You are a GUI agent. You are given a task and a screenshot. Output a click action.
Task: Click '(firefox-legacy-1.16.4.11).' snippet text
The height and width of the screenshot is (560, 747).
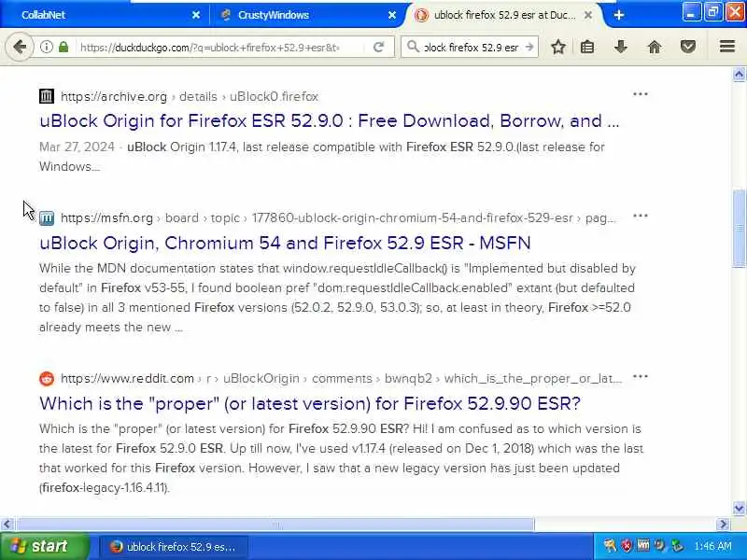(x=105, y=487)
